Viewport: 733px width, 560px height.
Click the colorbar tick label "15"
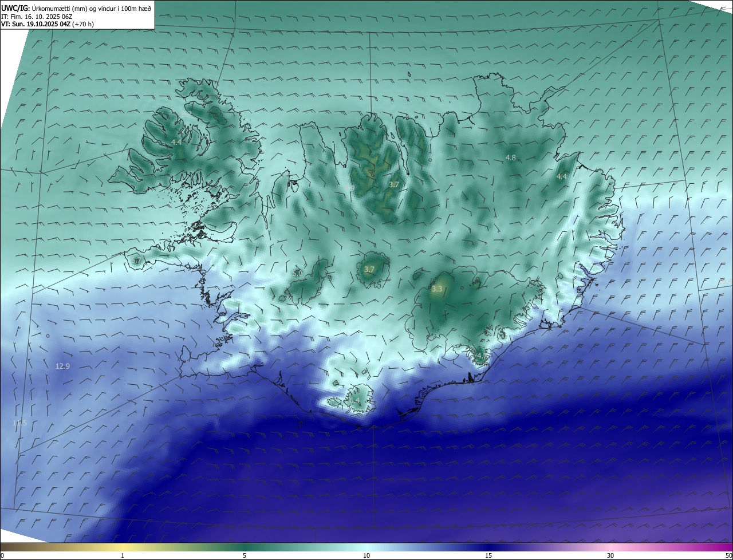[488, 555]
